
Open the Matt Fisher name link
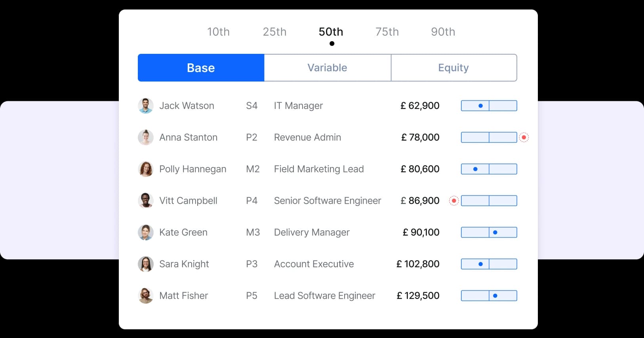(x=183, y=296)
